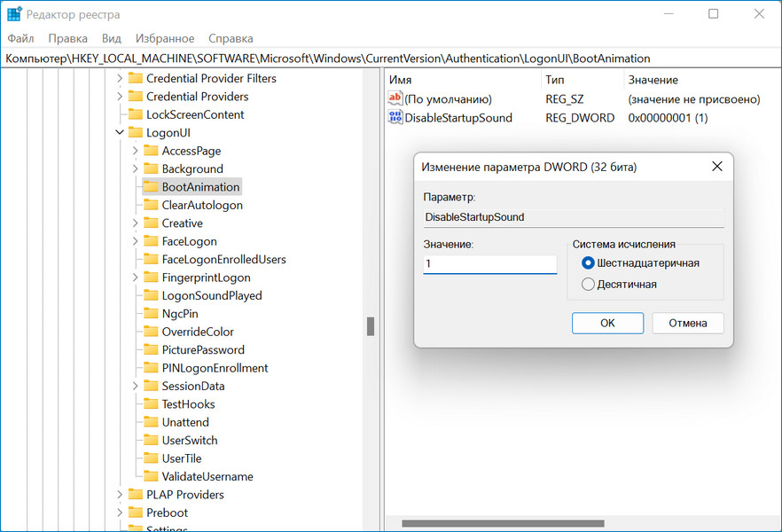This screenshot has width=782, height=532.
Task: Select the Шестнадцатеричная radio button
Action: [588, 263]
